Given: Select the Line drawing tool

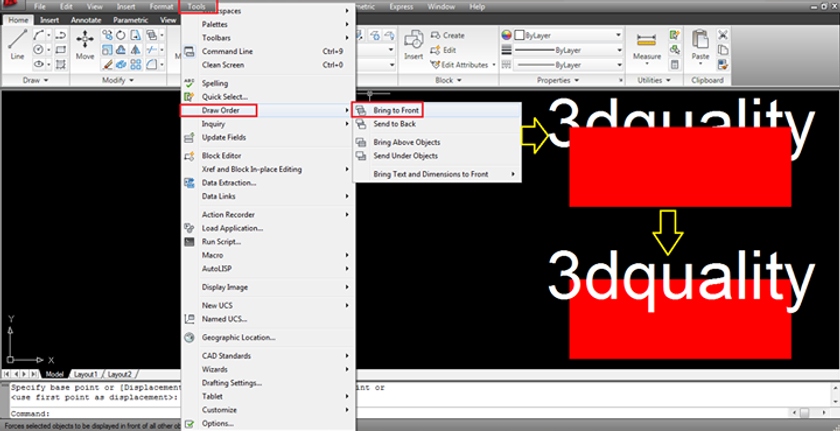Looking at the screenshot, I should click(17, 44).
